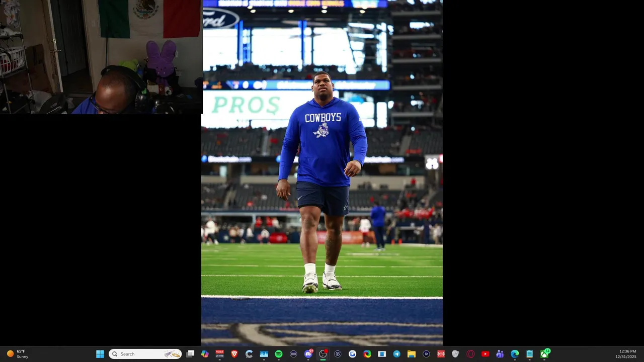Open the media player play icon
The width and height of the screenshot is (644, 362).
[426, 354]
